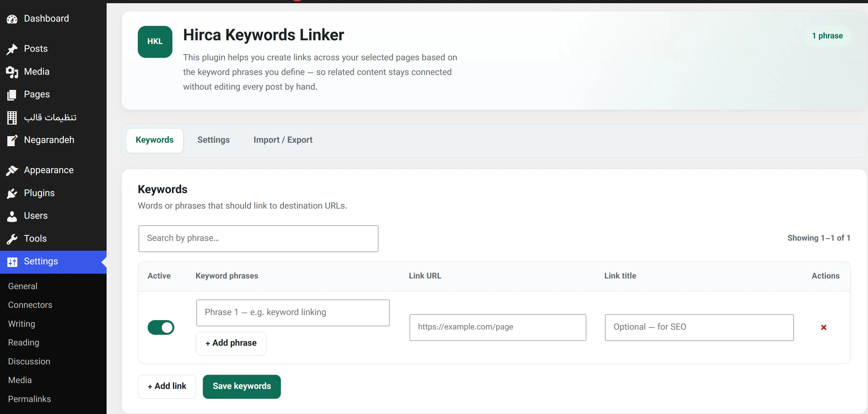This screenshot has width=868, height=414.
Task: Click the Link URL input field
Action: pyautogui.click(x=498, y=327)
